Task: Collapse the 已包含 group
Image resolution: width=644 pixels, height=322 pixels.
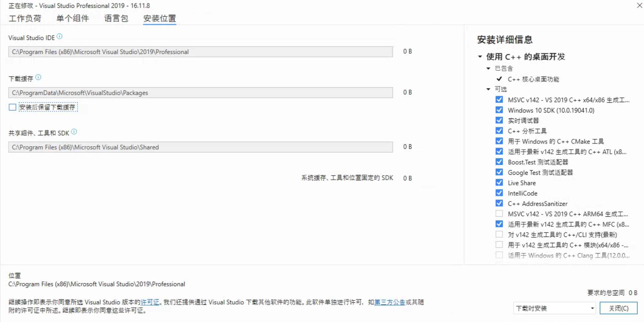Action: 488,68
